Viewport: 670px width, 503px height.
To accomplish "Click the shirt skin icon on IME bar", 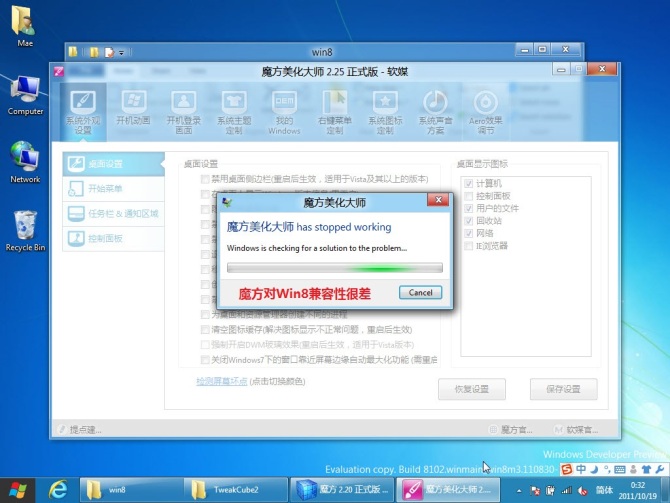I will (x=646, y=469).
